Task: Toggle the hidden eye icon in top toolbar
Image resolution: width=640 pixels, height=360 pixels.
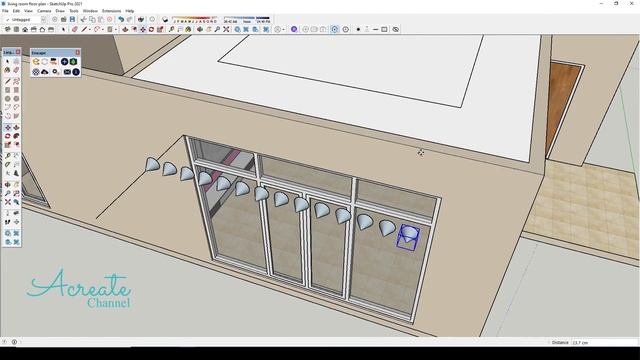Action: [396, 29]
